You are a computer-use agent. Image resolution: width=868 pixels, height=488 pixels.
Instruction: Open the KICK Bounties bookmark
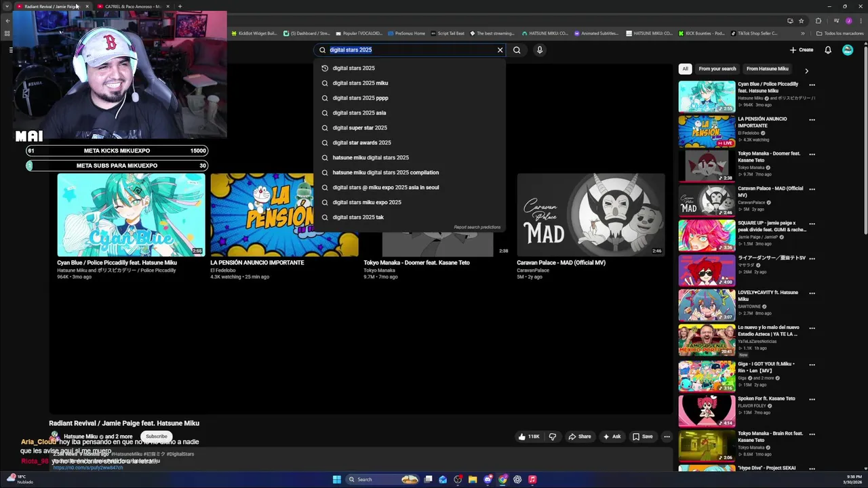tap(703, 33)
